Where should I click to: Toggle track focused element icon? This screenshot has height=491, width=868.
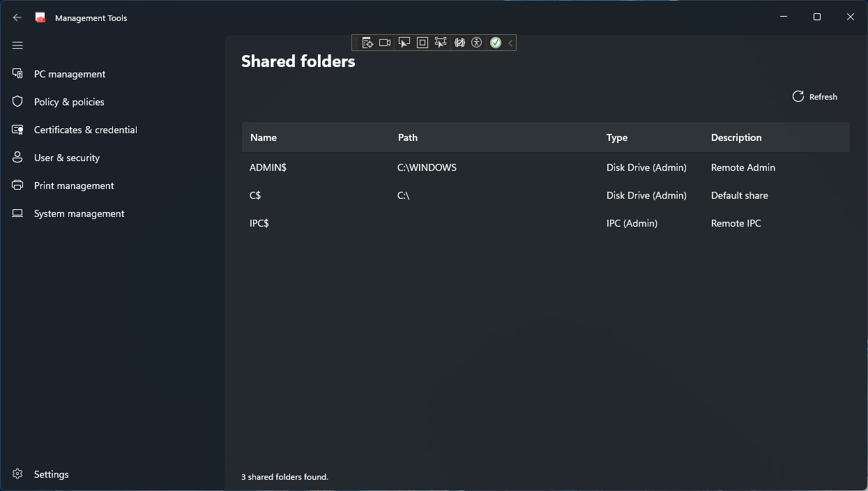point(441,43)
